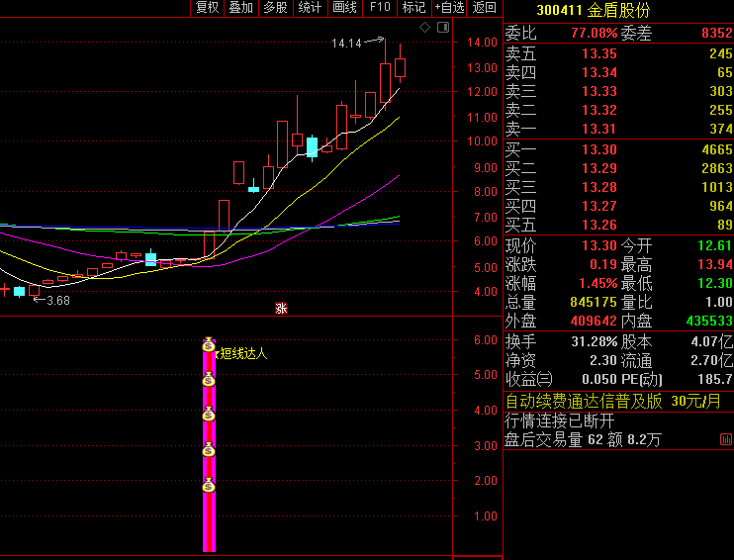Viewport: 734px width, 560px height.
Task: Click the 委差 value 8352
Action: (716, 33)
